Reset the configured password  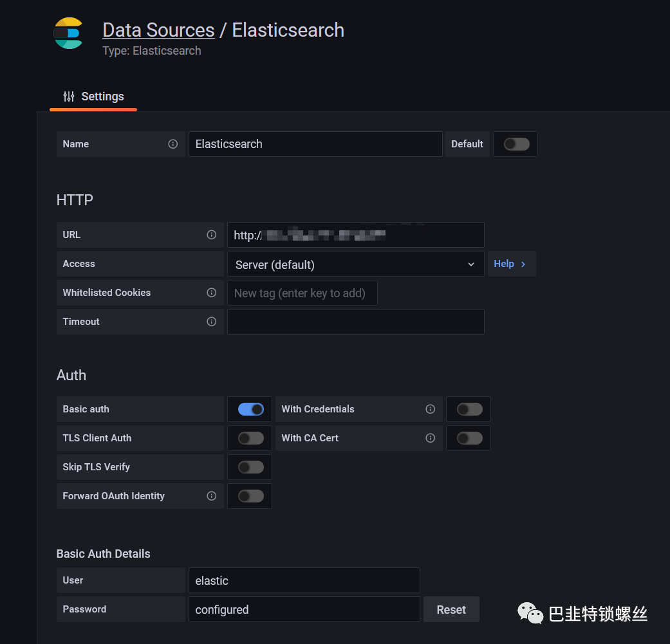[x=451, y=609]
